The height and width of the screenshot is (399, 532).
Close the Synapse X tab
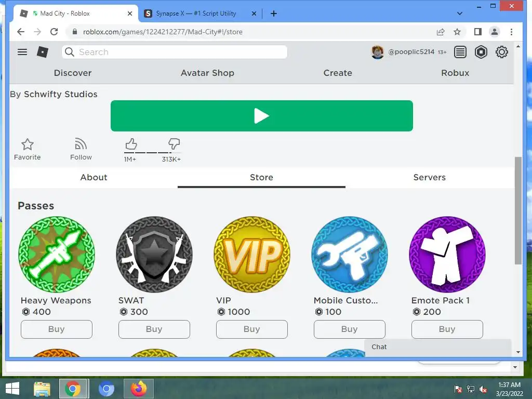254,14
